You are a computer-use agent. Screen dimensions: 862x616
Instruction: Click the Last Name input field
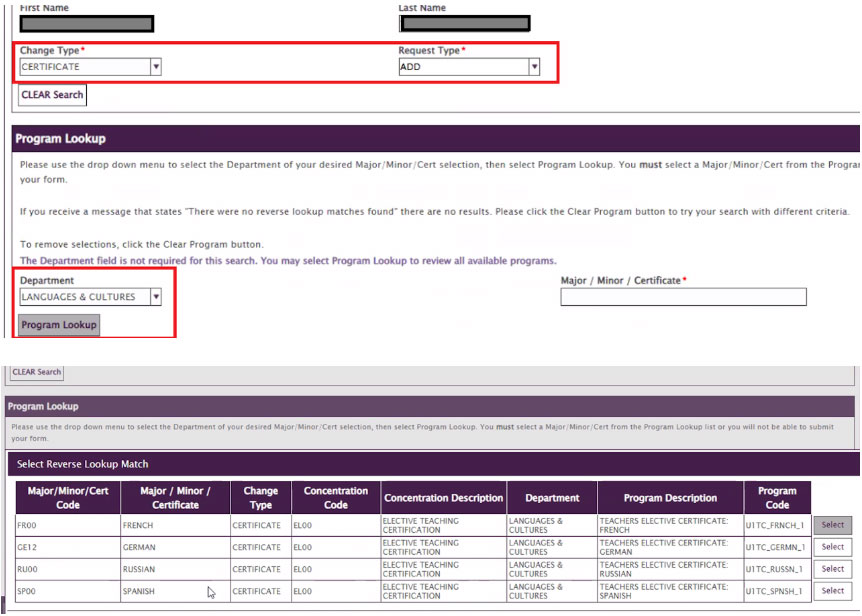[x=465, y=23]
